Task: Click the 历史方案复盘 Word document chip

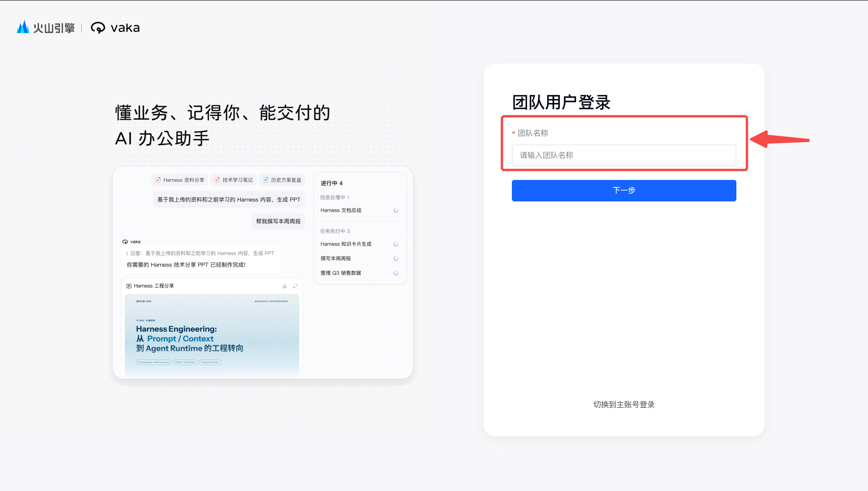Action: [x=282, y=180]
